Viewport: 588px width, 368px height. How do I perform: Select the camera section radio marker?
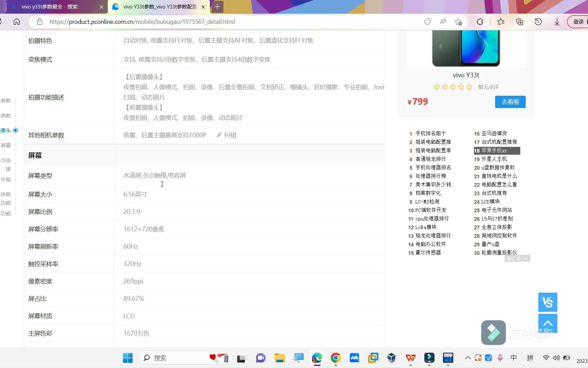pyautogui.click(x=15, y=131)
